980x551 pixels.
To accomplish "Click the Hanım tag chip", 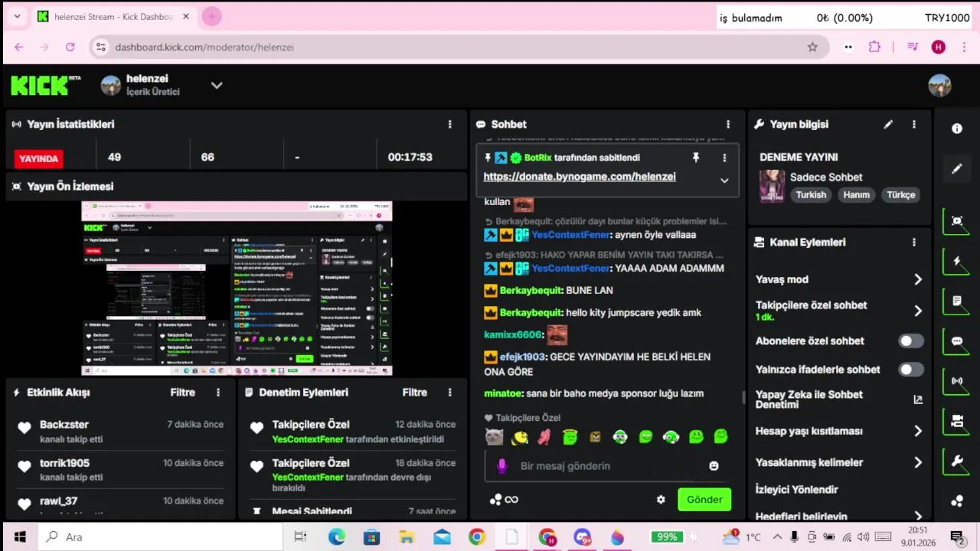I will click(856, 194).
